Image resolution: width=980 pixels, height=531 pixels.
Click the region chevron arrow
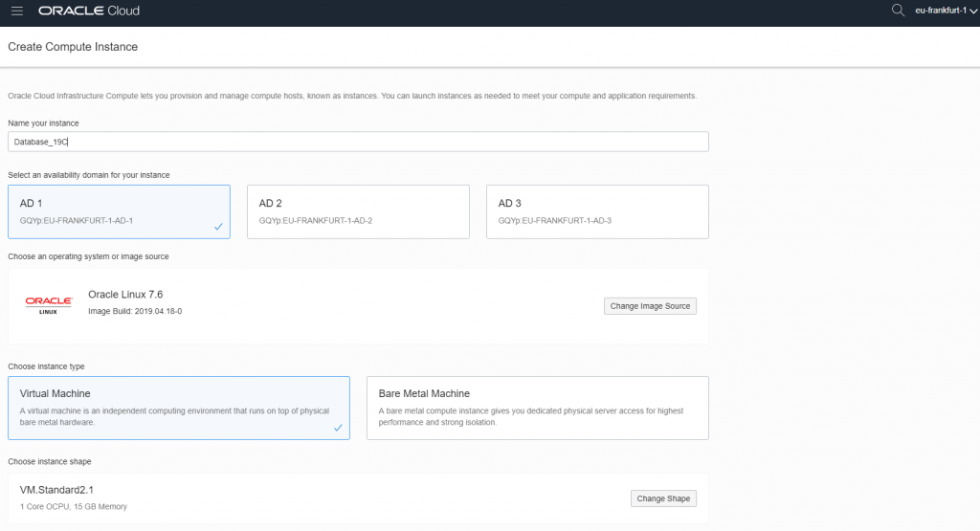pos(973,11)
